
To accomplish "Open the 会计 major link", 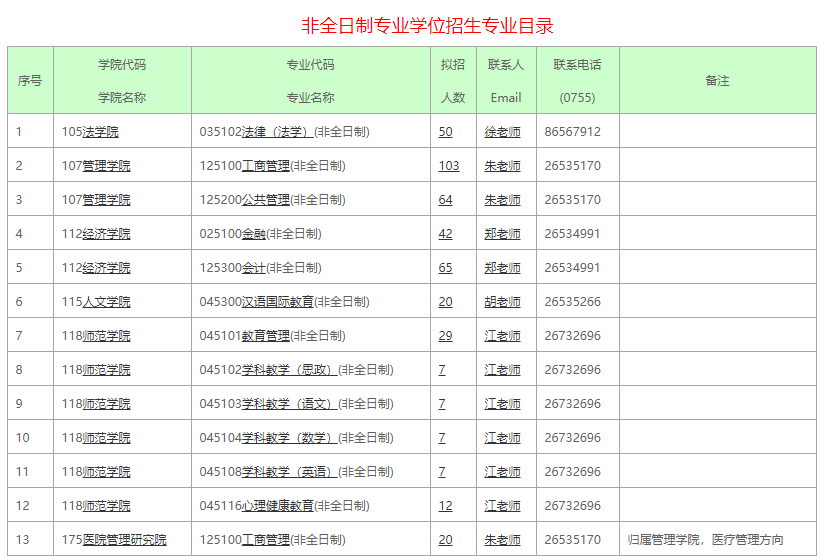I will tap(254, 268).
